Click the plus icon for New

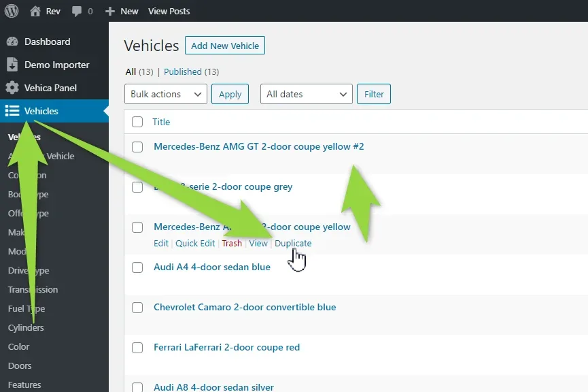pos(110,12)
